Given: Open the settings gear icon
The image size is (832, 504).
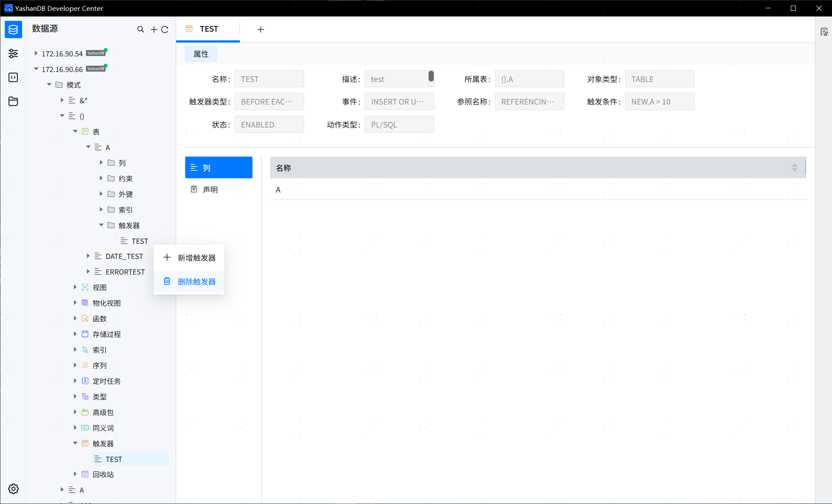Looking at the screenshot, I should pos(13,489).
